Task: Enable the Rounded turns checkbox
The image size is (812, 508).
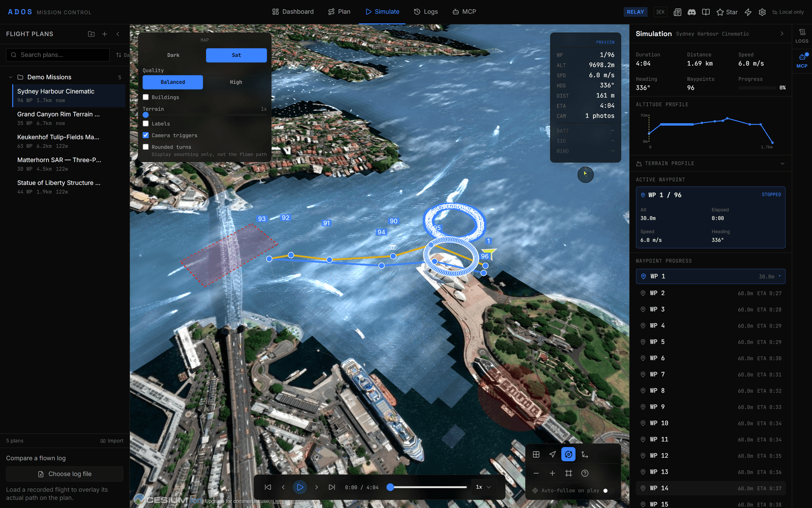Action: [146, 147]
